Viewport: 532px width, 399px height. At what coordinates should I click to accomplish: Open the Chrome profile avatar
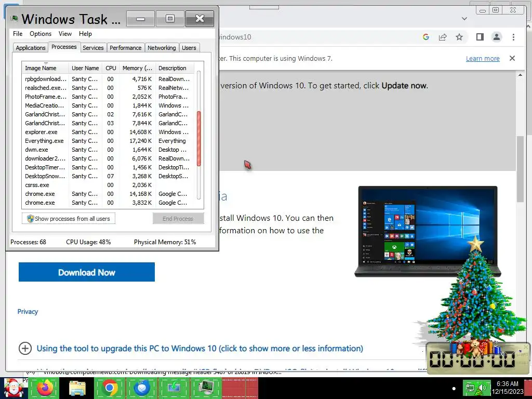click(x=497, y=37)
